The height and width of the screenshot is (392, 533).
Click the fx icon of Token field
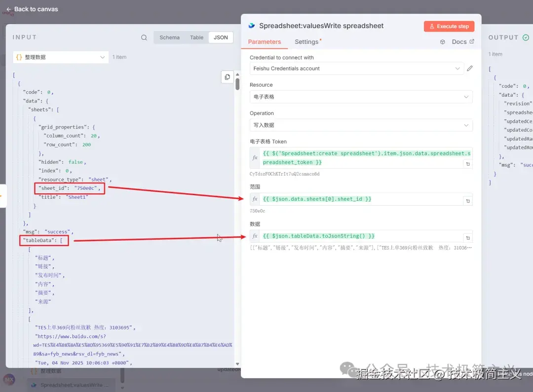pos(255,158)
